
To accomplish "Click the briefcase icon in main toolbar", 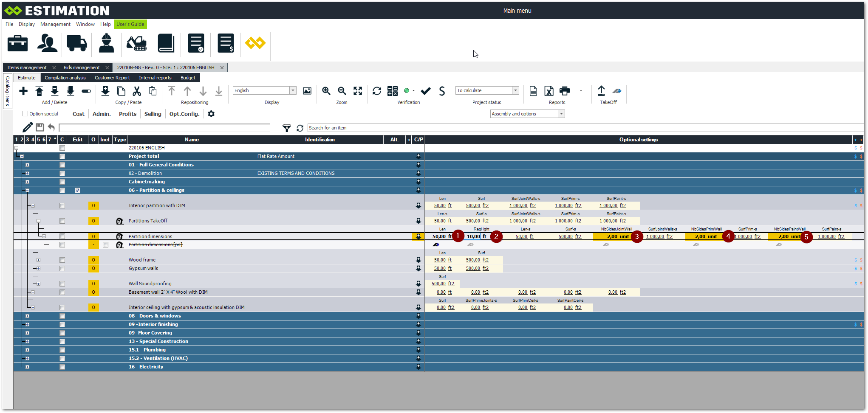I will tap(17, 43).
